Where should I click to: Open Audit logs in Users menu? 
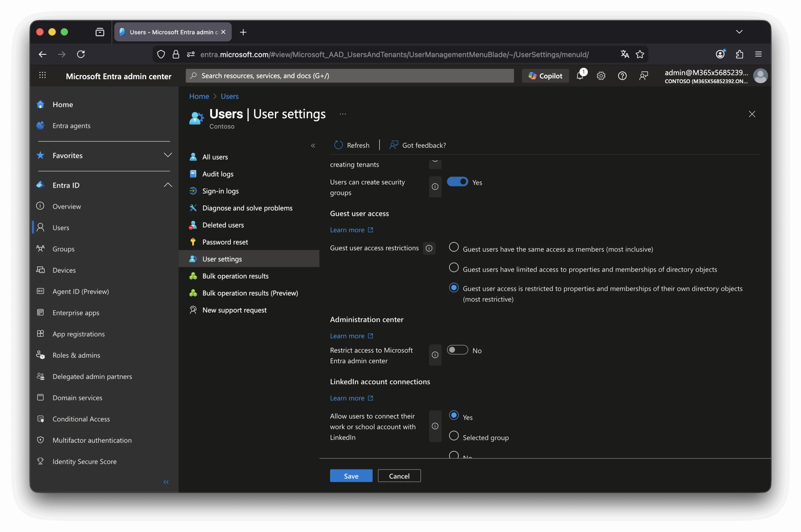[x=217, y=174]
